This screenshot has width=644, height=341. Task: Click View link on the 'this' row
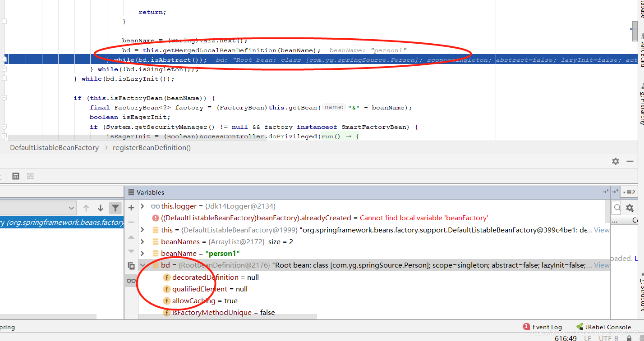tap(602, 230)
